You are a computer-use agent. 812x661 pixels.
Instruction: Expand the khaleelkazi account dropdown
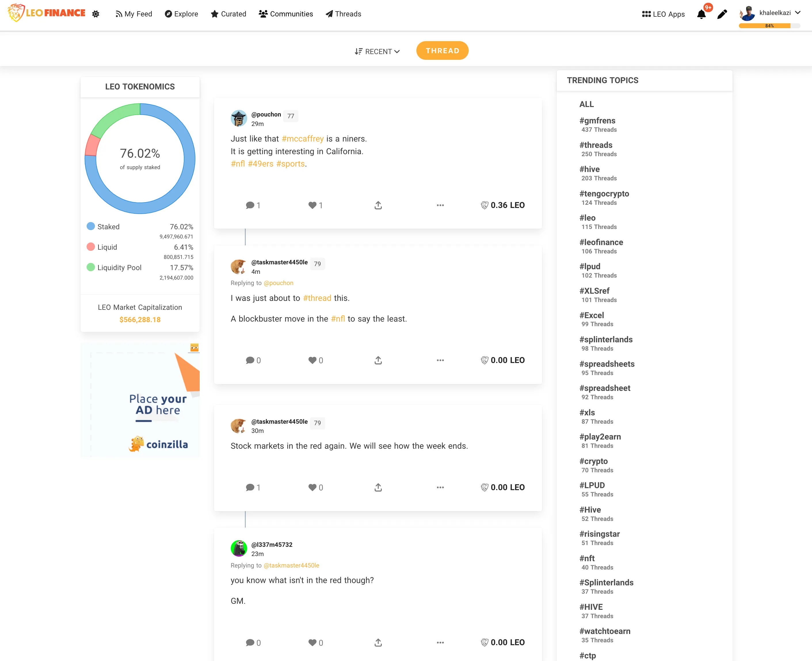click(798, 13)
